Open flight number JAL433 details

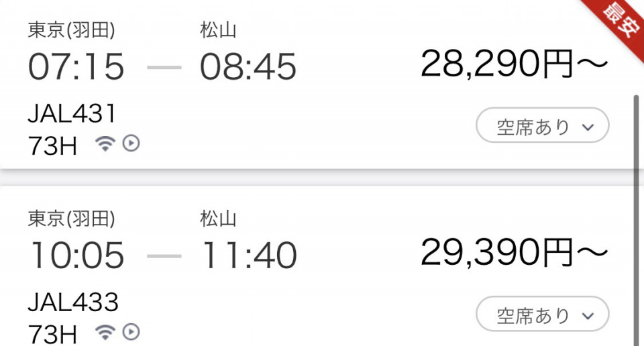(x=72, y=302)
